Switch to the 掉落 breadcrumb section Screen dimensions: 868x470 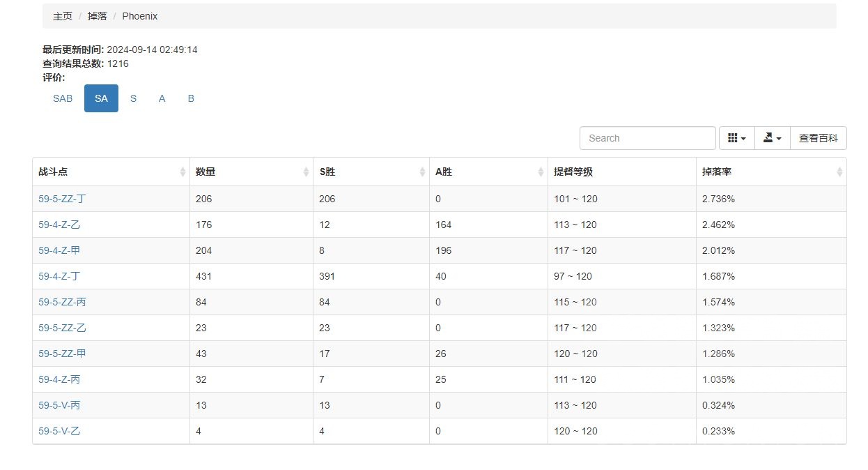coord(97,15)
